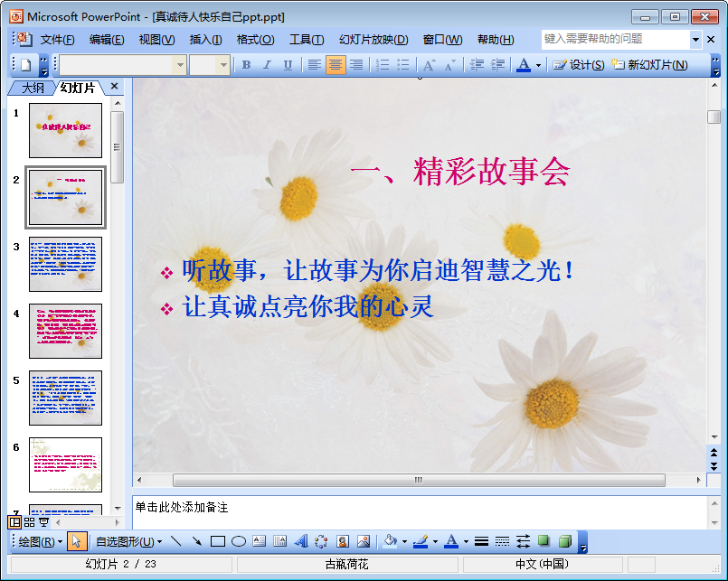Click the New document icon
Screen dimensions: 728x581
point(25,65)
